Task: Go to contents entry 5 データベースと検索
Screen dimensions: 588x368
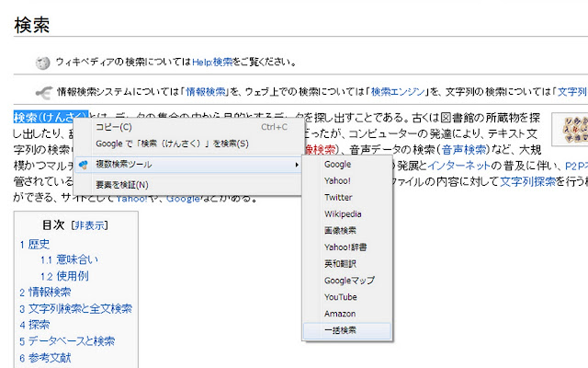Action: point(67,341)
